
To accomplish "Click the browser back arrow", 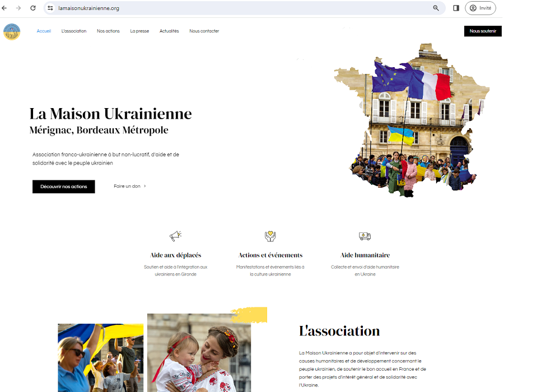I will (x=4, y=8).
